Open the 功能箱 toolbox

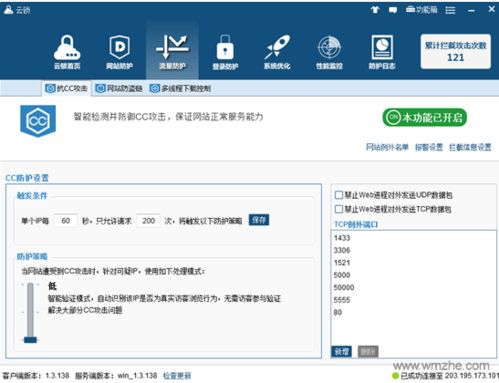point(421,10)
